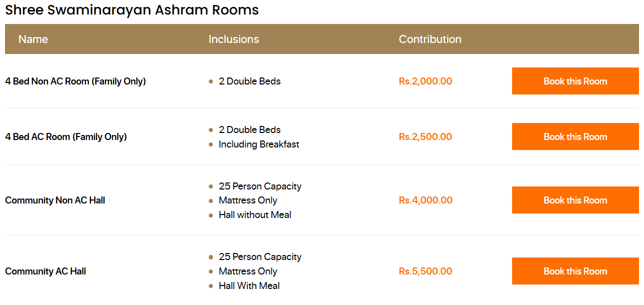This screenshot has height=305, width=644.
Task: Click the Hall without Meal inclusion
Action: 255,214
